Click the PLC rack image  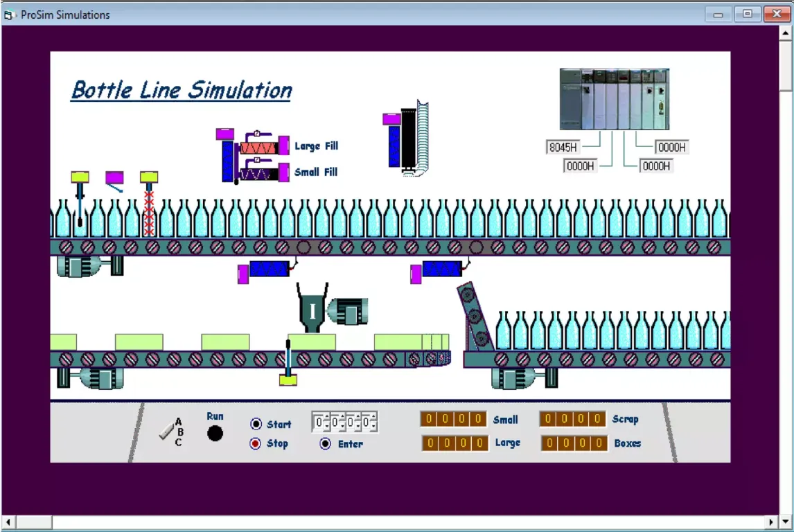coord(615,99)
